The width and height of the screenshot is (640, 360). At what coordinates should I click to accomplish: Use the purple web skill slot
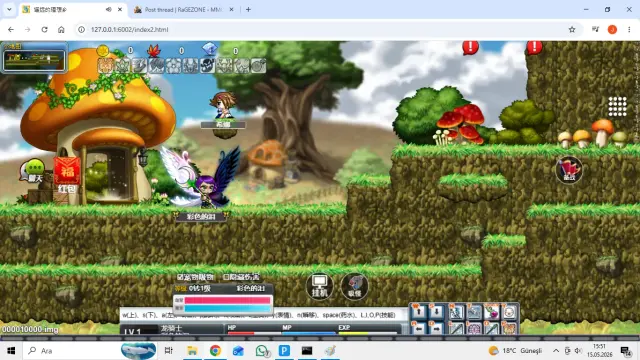(x=474, y=328)
